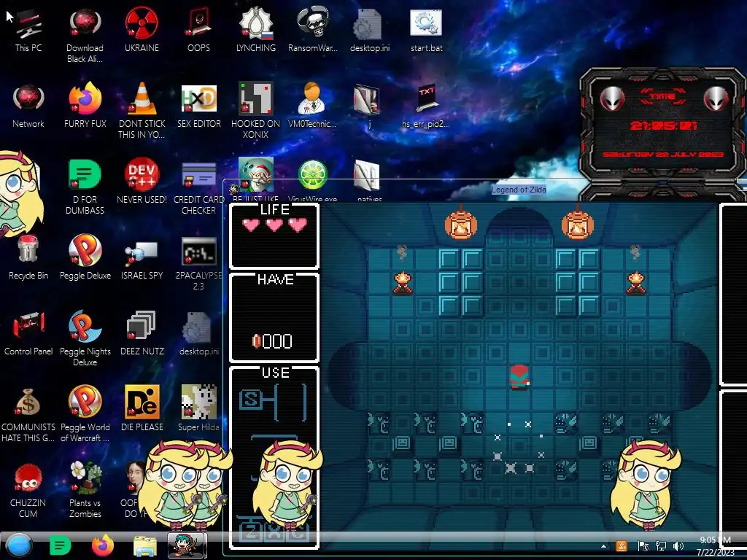Launch the Super Hilda game shortcut

[198, 408]
